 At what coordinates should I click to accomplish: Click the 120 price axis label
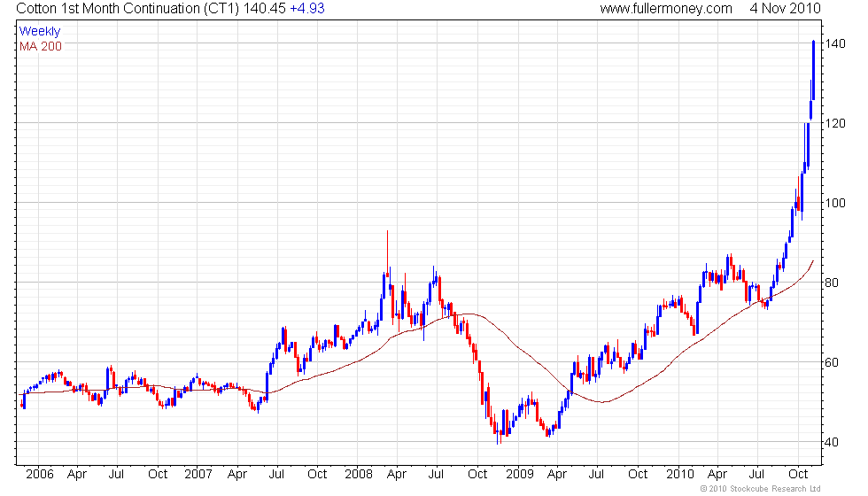pos(835,123)
